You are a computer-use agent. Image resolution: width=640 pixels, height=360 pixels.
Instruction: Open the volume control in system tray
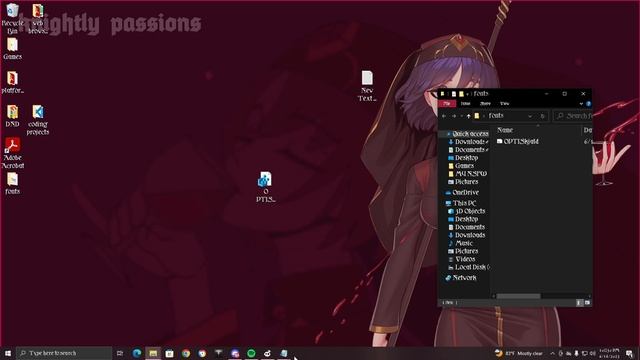pos(593,353)
